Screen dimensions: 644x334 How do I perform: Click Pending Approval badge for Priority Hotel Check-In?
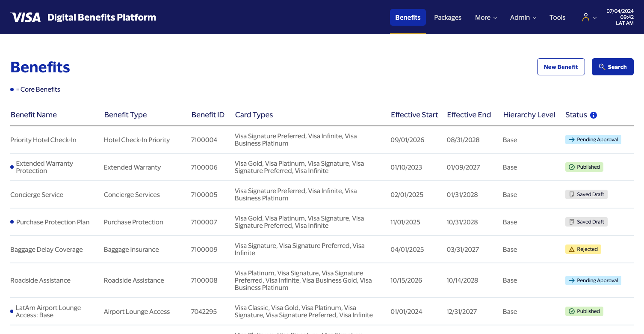tap(593, 140)
